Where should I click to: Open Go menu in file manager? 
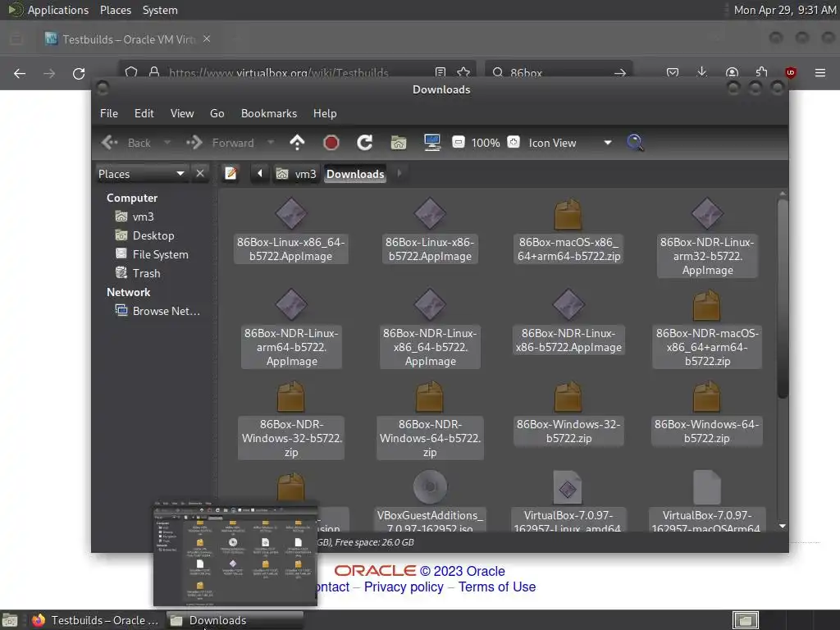(x=217, y=113)
